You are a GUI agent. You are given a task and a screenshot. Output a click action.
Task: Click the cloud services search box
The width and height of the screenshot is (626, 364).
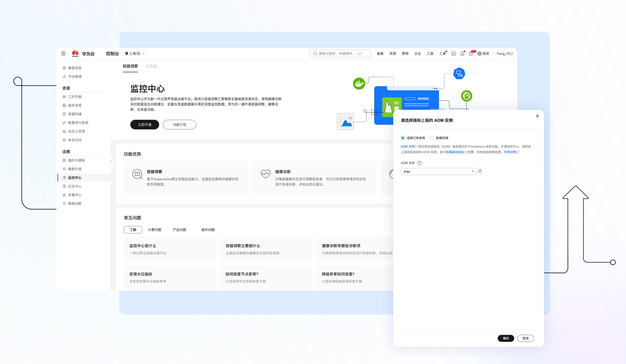(340, 53)
